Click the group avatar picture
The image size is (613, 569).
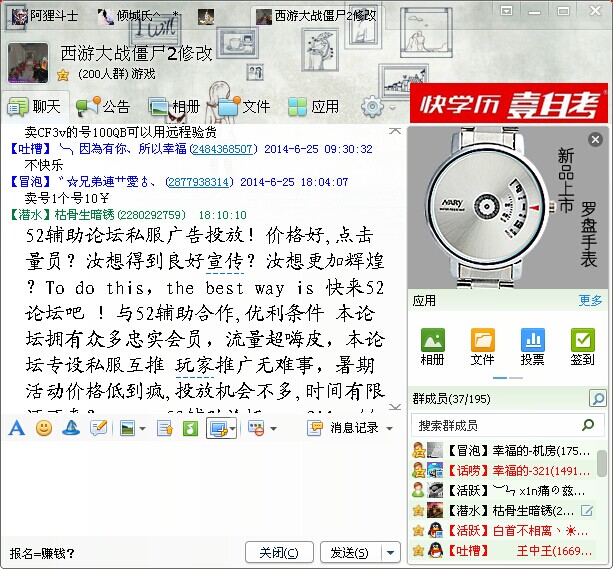click(x=28, y=63)
